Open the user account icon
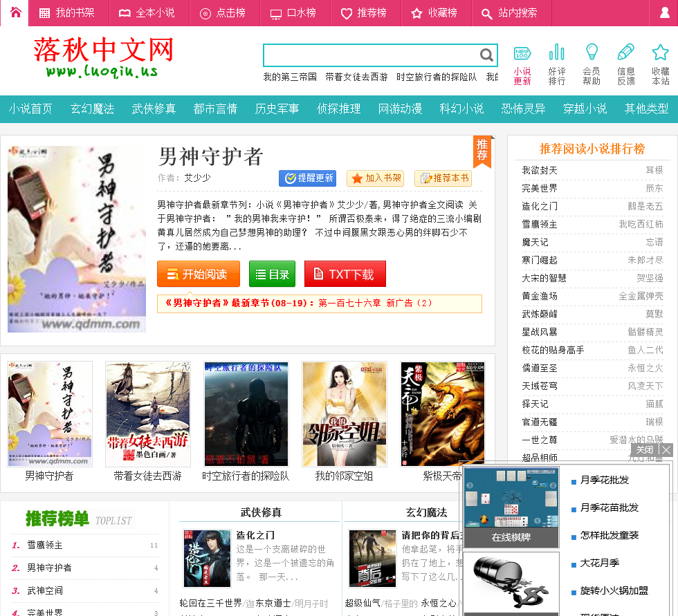Image resolution: width=678 pixels, height=616 pixels. (665, 12)
